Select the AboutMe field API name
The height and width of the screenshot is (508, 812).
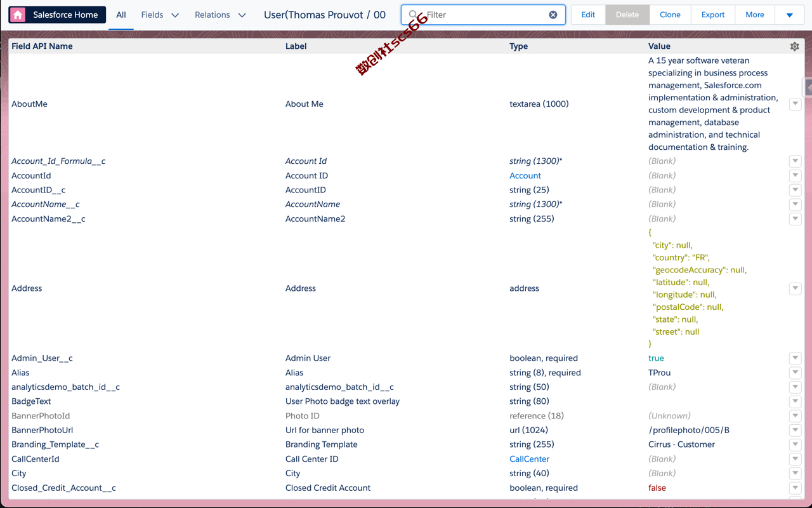[29, 104]
